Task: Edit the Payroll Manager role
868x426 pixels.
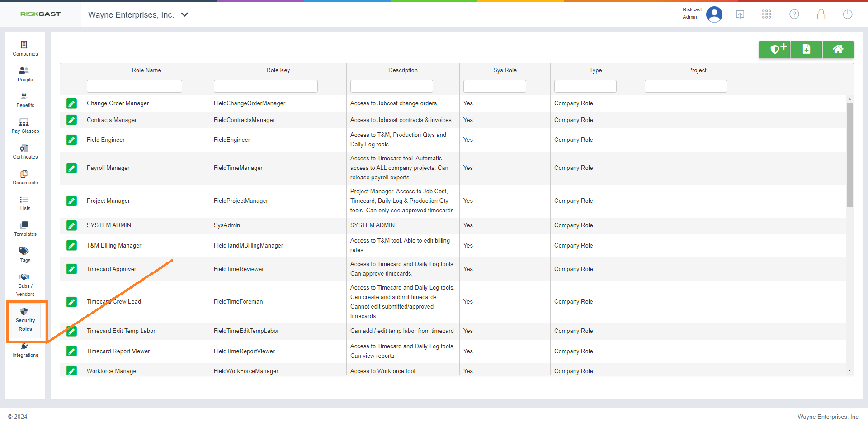Action: [71, 168]
